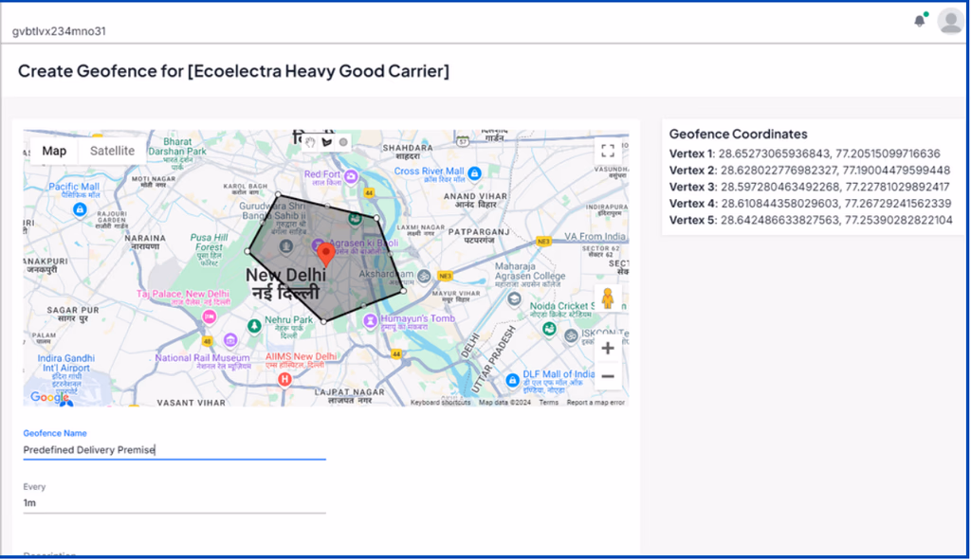This screenshot has width=971, height=560.
Task: Click the AIIMS New Delhi hospital marker
Action: point(284,379)
